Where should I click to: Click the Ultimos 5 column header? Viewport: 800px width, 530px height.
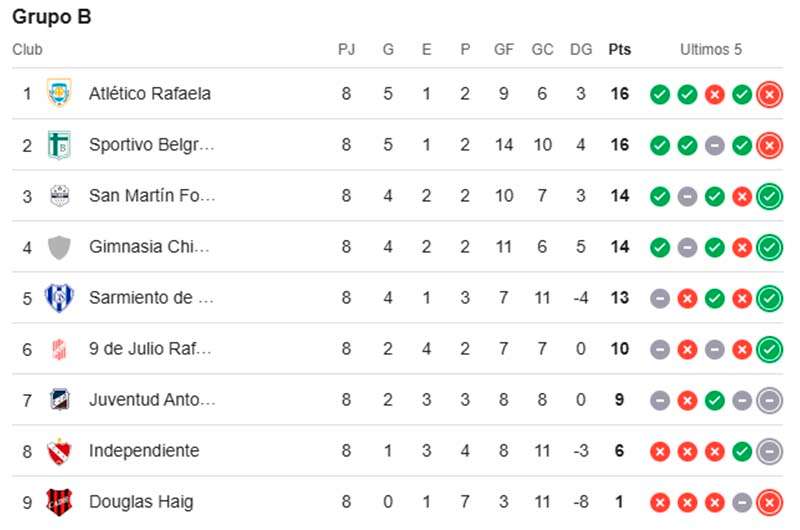tap(711, 49)
